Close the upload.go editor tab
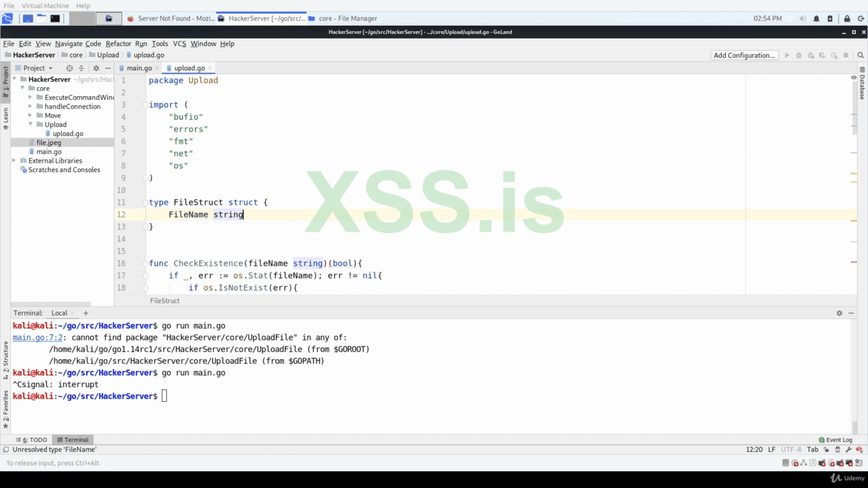The height and width of the screenshot is (488, 868). tap(211, 68)
